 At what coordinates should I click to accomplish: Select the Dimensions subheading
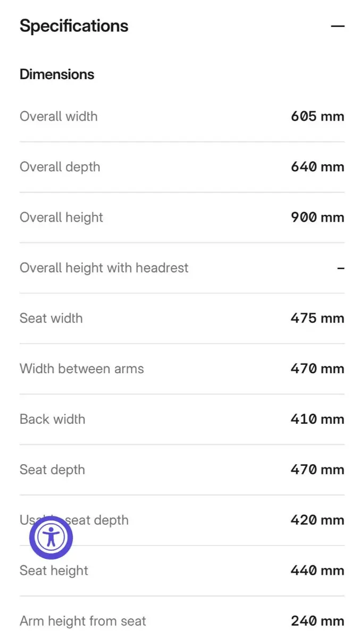click(57, 74)
